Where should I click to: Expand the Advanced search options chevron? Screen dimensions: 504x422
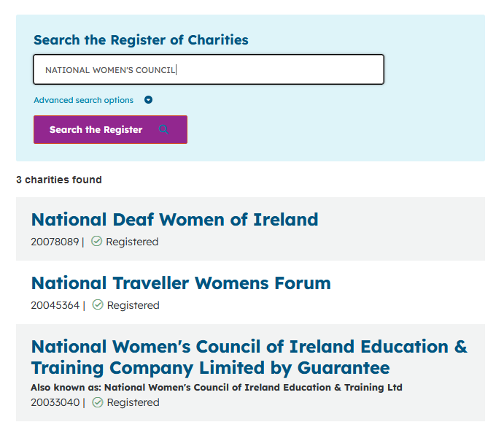tap(148, 100)
